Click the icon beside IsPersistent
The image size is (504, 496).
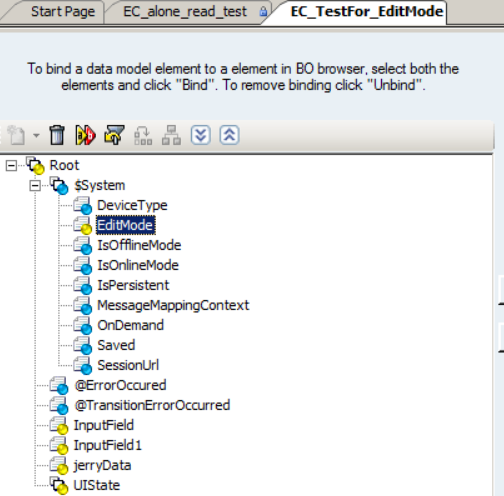pos(82,286)
